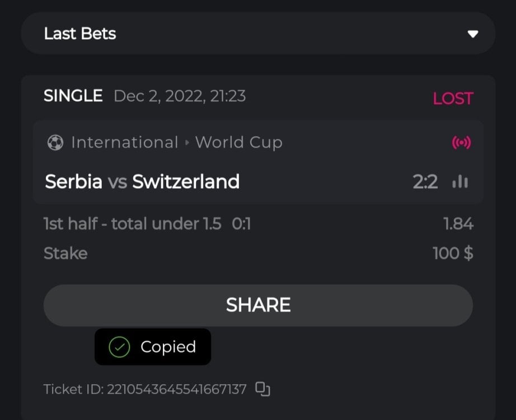516x420 pixels.
Task: Open the World Cup tournament link
Action: coord(238,143)
